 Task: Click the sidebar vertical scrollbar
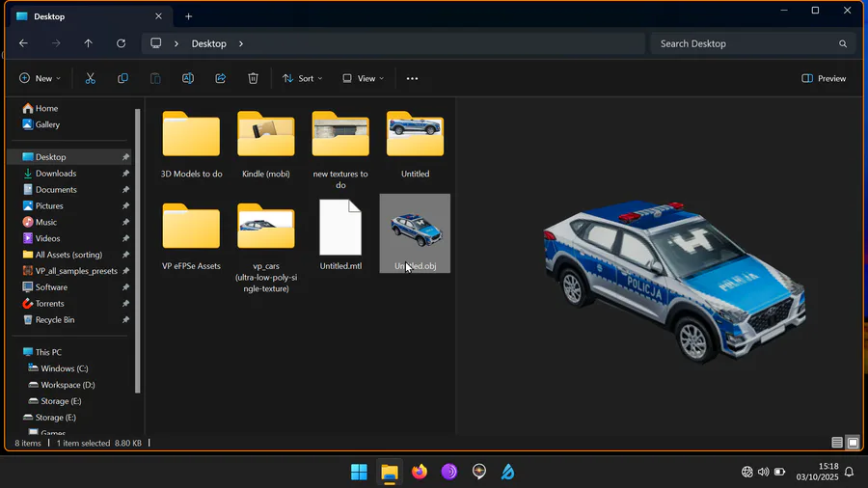coord(137,251)
